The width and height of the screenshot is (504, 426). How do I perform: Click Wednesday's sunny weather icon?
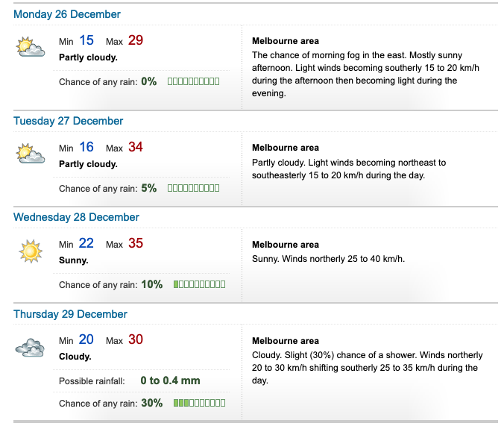[31, 251]
